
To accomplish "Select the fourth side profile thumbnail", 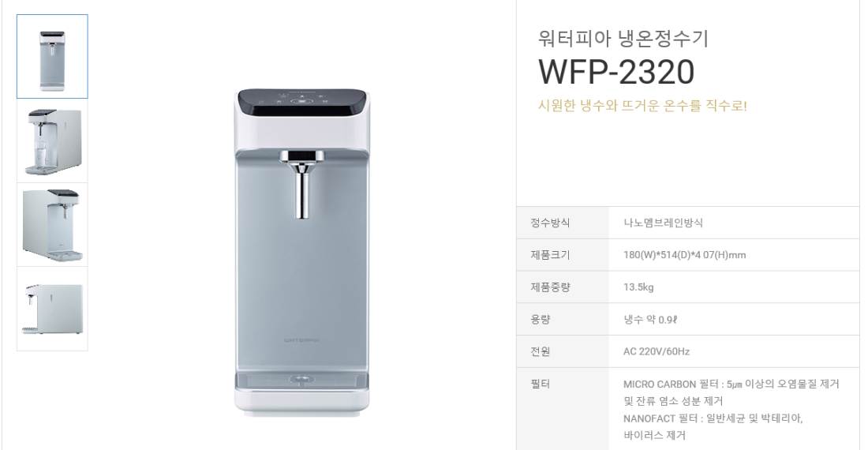I will point(52,309).
